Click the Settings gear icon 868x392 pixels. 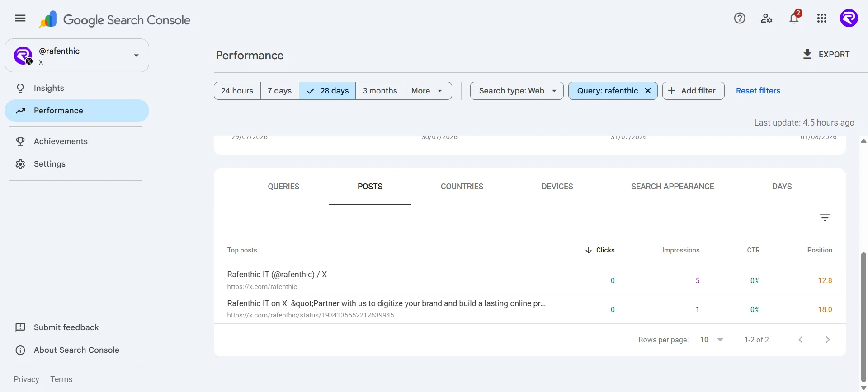(x=20, y=164)
